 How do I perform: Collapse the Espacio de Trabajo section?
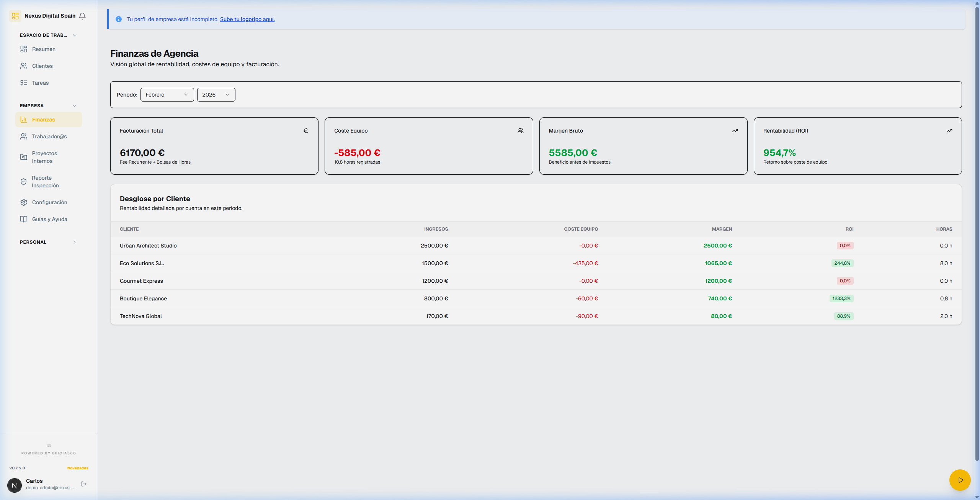75,35
